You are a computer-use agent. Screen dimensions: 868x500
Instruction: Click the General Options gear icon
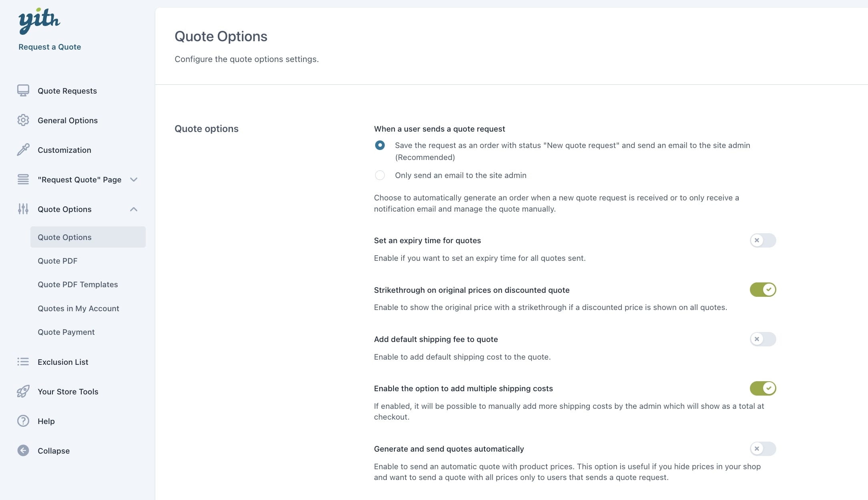click(x=23, y=120)
